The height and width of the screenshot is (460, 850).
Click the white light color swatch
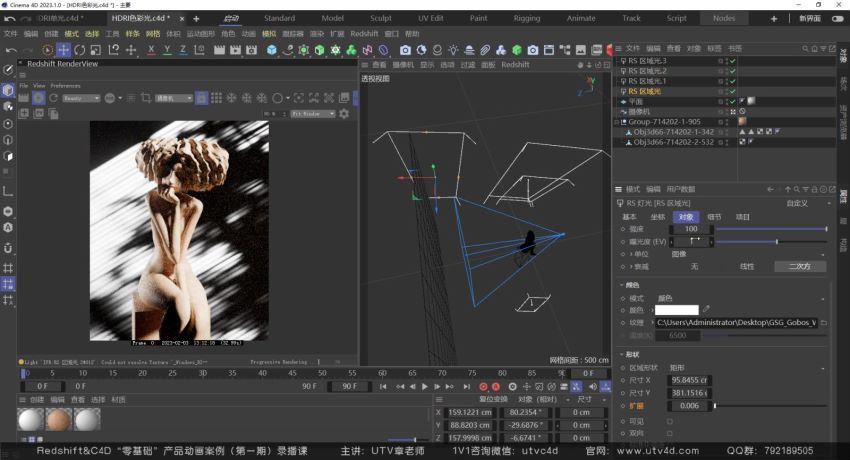click(677, 310)
